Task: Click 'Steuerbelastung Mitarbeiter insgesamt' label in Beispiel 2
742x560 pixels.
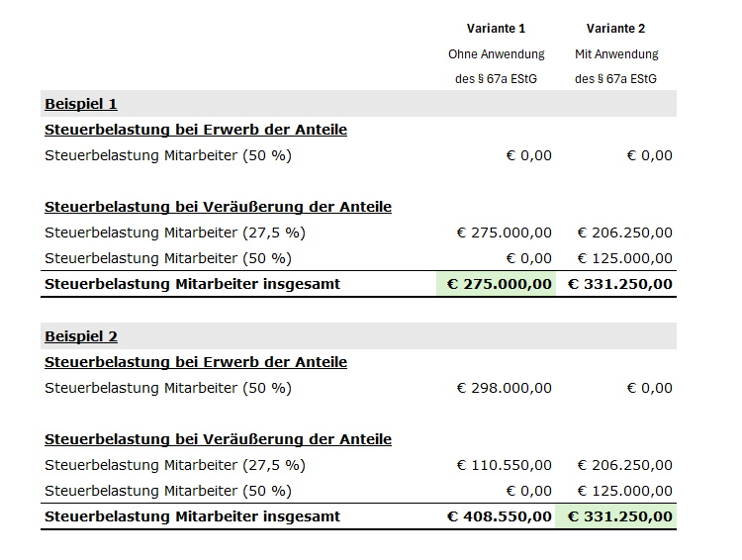Action: point(192,516)
